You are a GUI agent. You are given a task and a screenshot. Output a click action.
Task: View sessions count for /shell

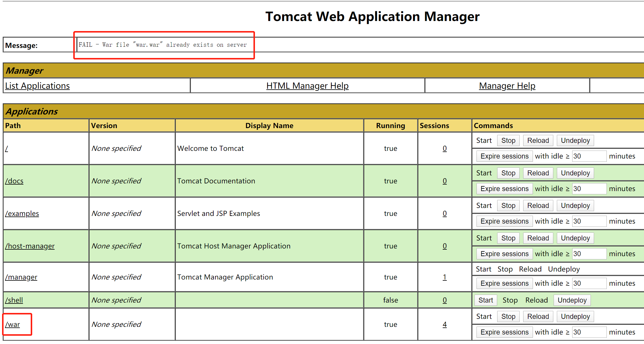(x=445, y=300)
